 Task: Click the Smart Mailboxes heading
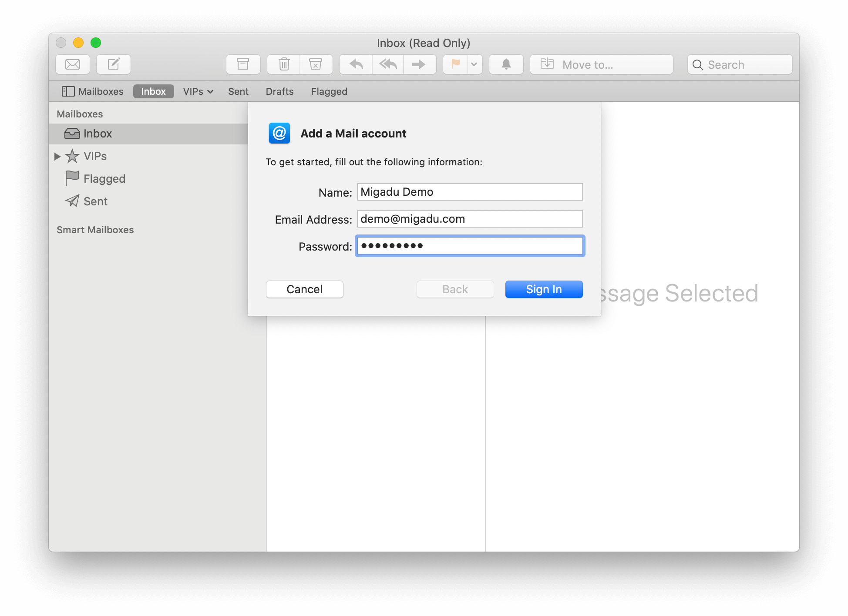coord(95,230)
